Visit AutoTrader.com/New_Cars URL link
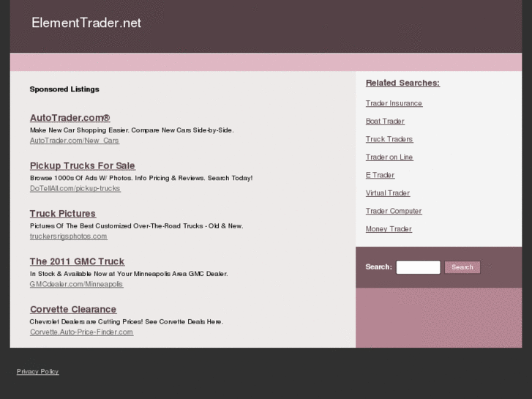This screenshot has width=532, height=399. tap(75, 141)
